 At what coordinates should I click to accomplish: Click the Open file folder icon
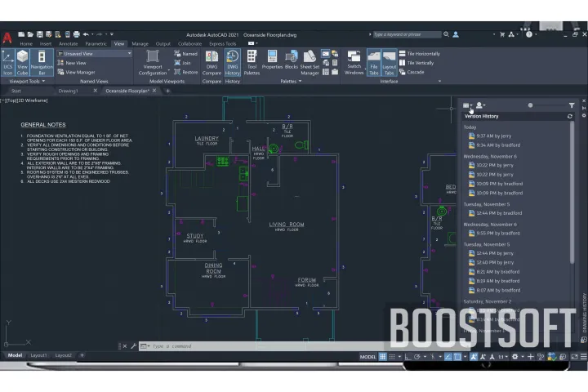30,34
